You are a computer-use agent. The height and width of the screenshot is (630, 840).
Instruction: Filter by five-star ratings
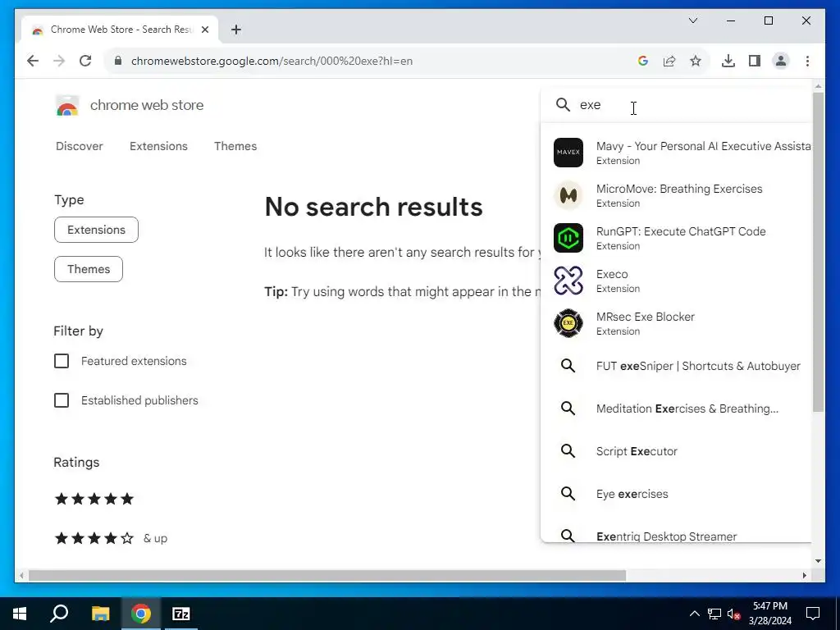coord(94,500)
